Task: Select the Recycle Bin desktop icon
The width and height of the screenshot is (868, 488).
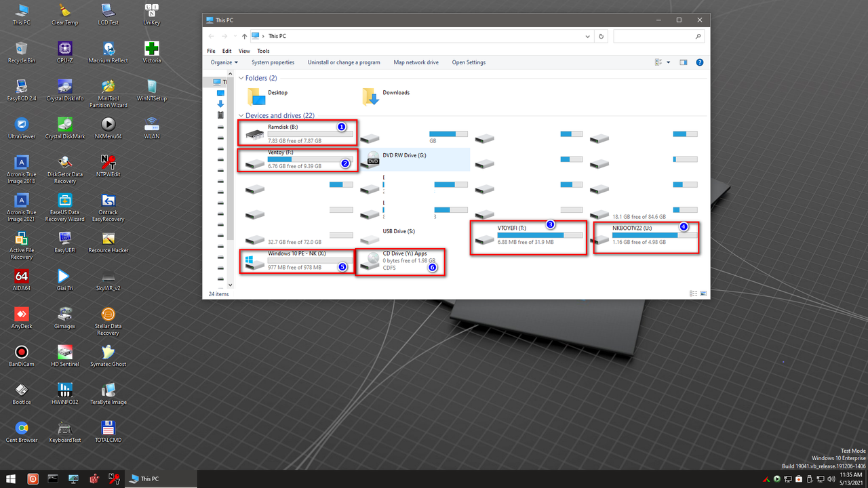Action: click(22, 53)
